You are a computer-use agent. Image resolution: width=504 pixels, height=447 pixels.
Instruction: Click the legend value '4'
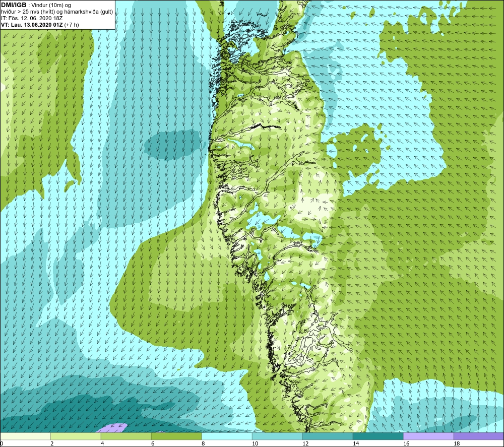pyautogui.click(x=102, y=443)
